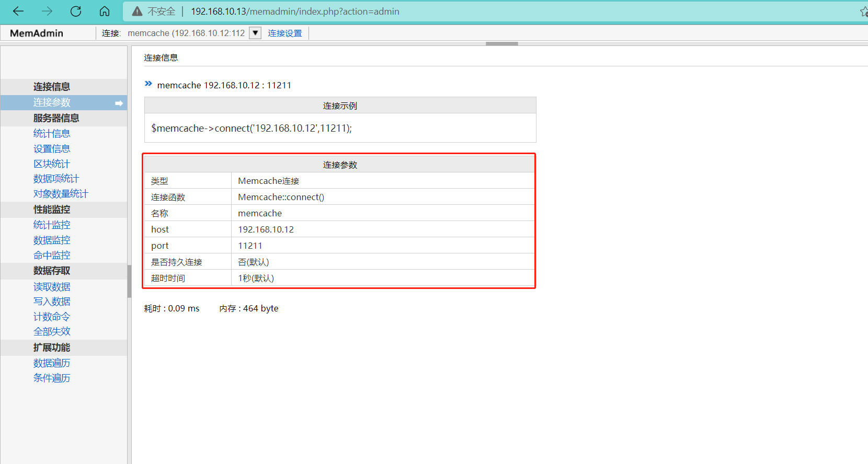Click the 连接信息 sidebar section header
868x464 pixels.
pyautogui.click(x=64, y=87)
